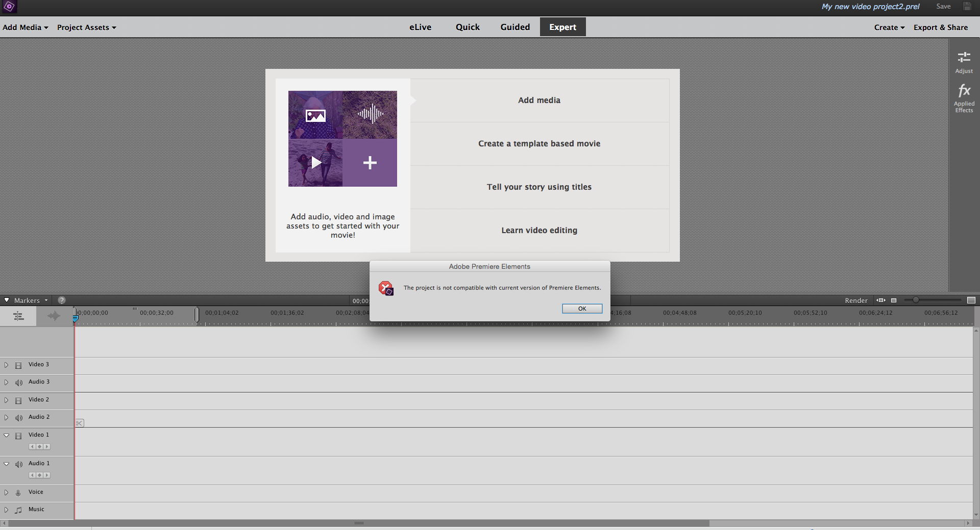The height and width of the screenshot is (530, 980).
Task: Mute the Audio 1 track speaker
Action: point(19,464)
